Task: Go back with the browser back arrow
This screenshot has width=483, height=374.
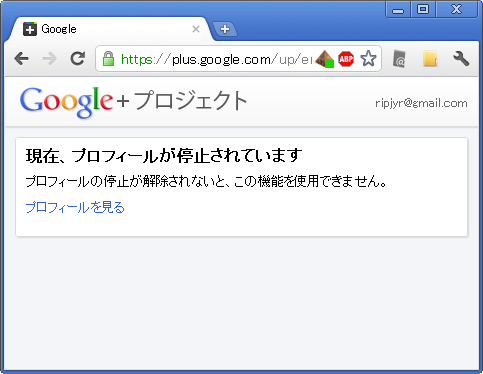Action: (x=22, y=59)
